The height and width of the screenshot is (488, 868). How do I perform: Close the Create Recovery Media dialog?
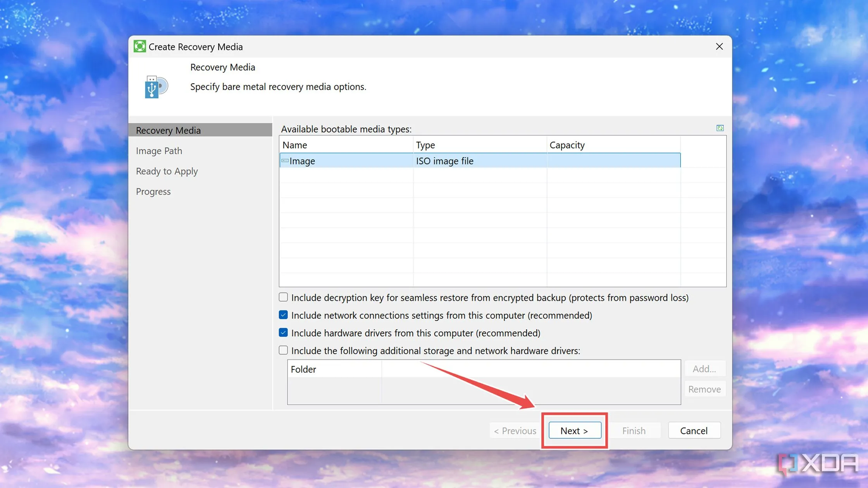coord(719,46)
